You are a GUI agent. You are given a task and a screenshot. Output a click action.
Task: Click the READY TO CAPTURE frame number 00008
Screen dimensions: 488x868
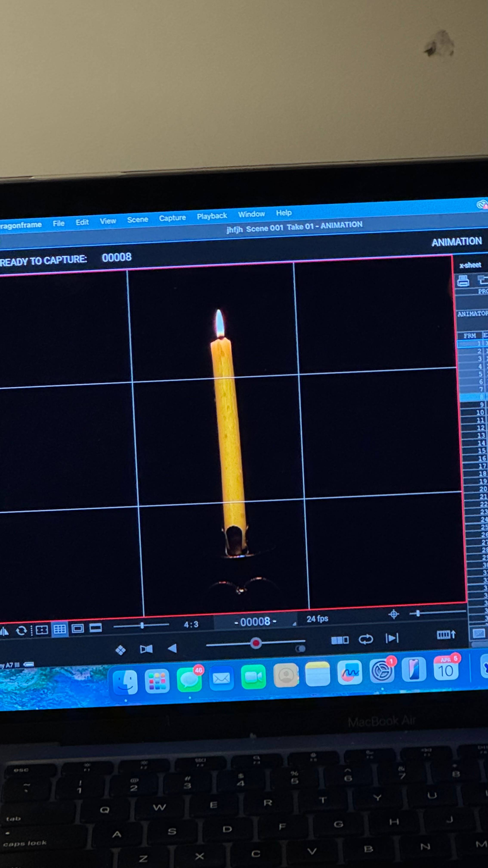(117, 257)
